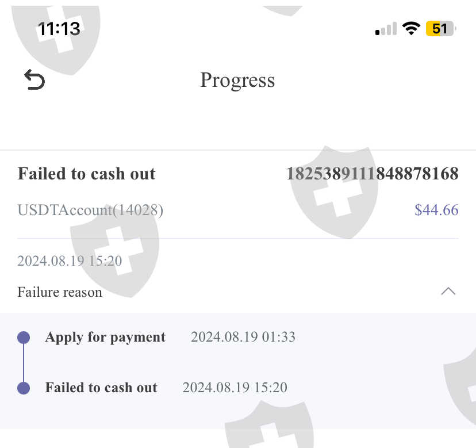Tap the Apply for payment timeline dot

(x=24, y=338)
